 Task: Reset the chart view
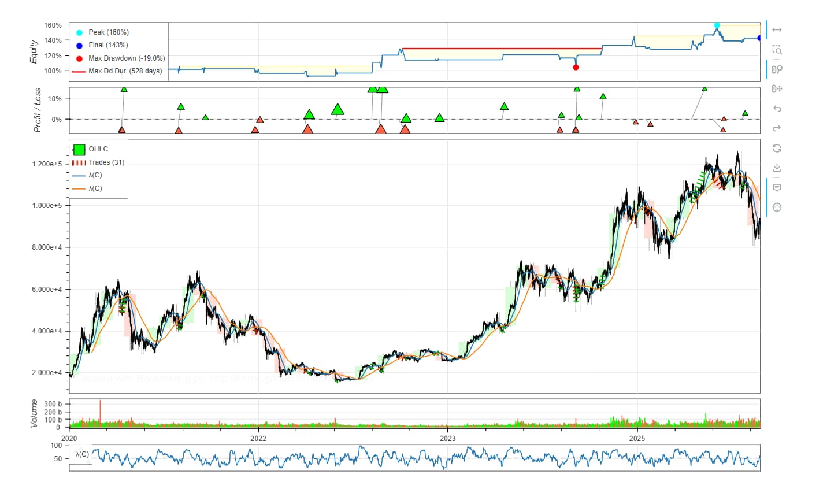777,148
